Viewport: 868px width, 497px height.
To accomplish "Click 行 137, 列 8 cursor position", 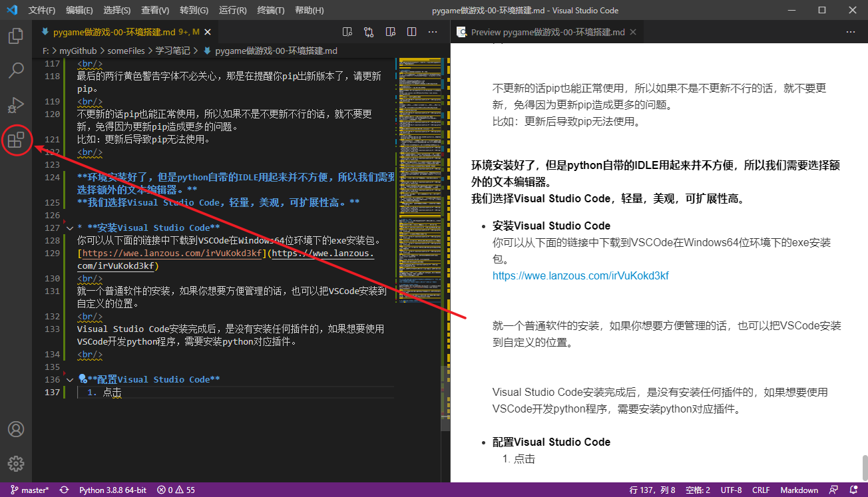I will click(x=652, y=490).
